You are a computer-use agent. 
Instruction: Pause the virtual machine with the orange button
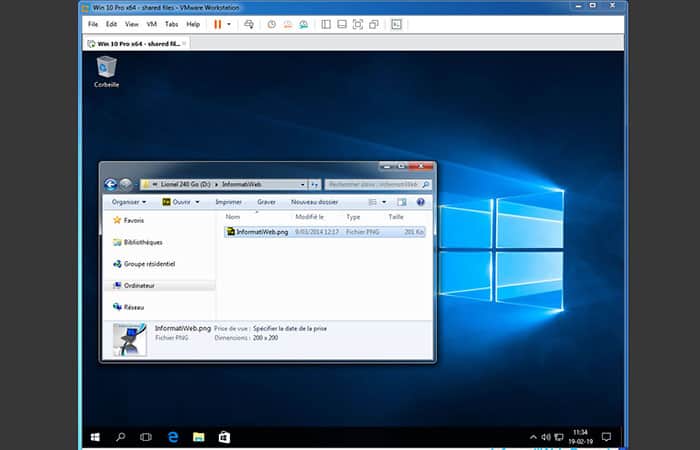[217, 25]
